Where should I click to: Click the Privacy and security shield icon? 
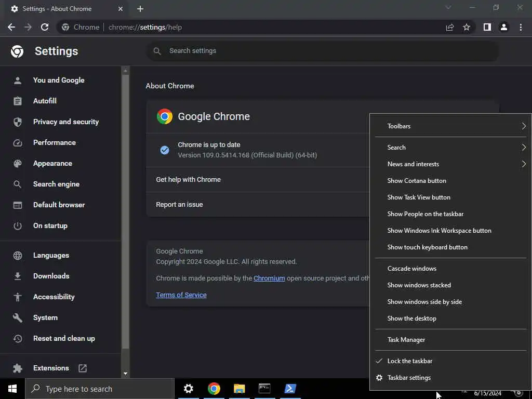[18, 122]
